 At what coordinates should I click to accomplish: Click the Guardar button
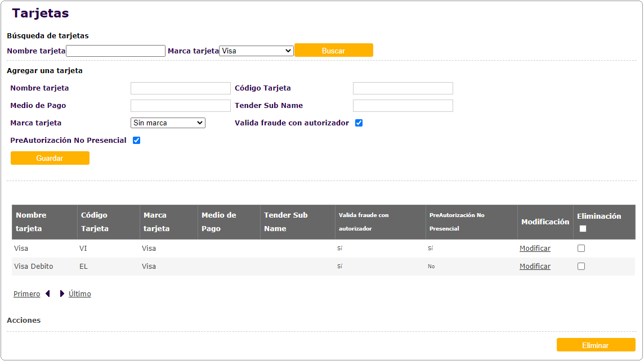pos(50,158)
